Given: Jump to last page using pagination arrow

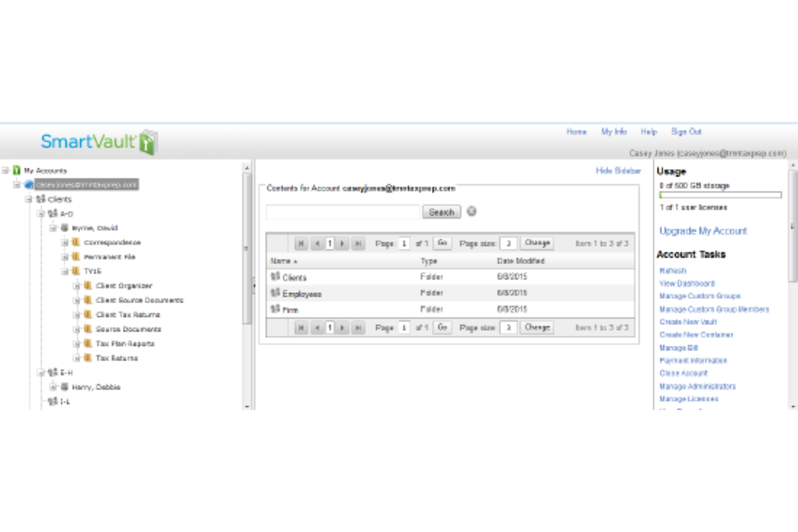Looking at the screenshot, I should click(359, 243).
